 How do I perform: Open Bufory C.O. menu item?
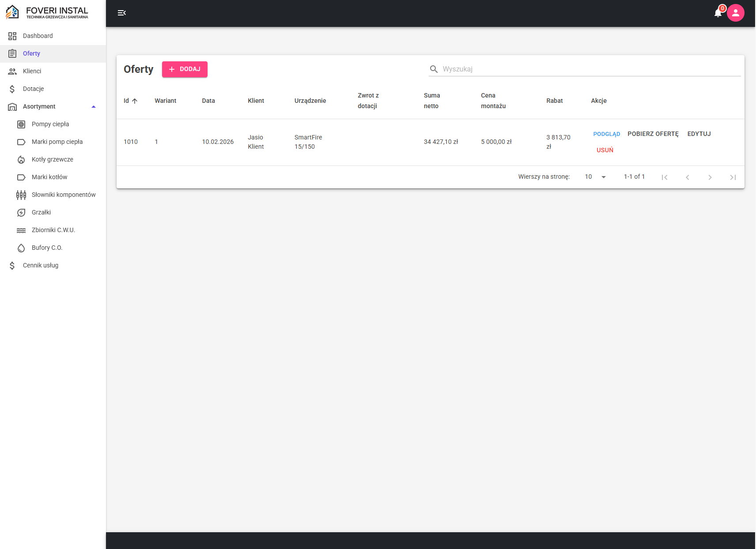(x=53, y=248)
